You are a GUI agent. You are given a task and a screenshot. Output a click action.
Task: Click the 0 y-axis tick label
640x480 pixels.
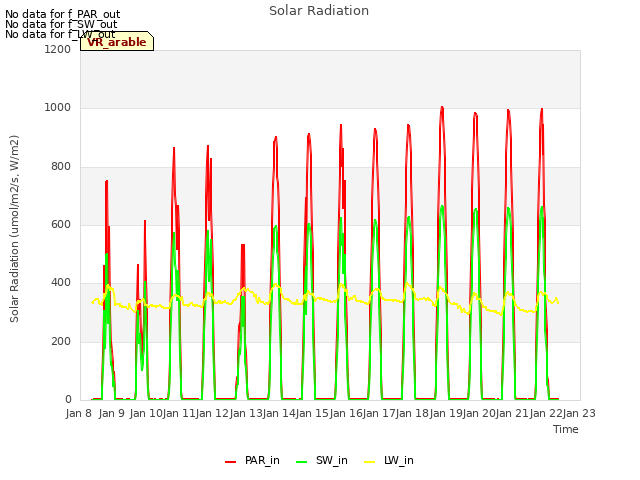68,399
